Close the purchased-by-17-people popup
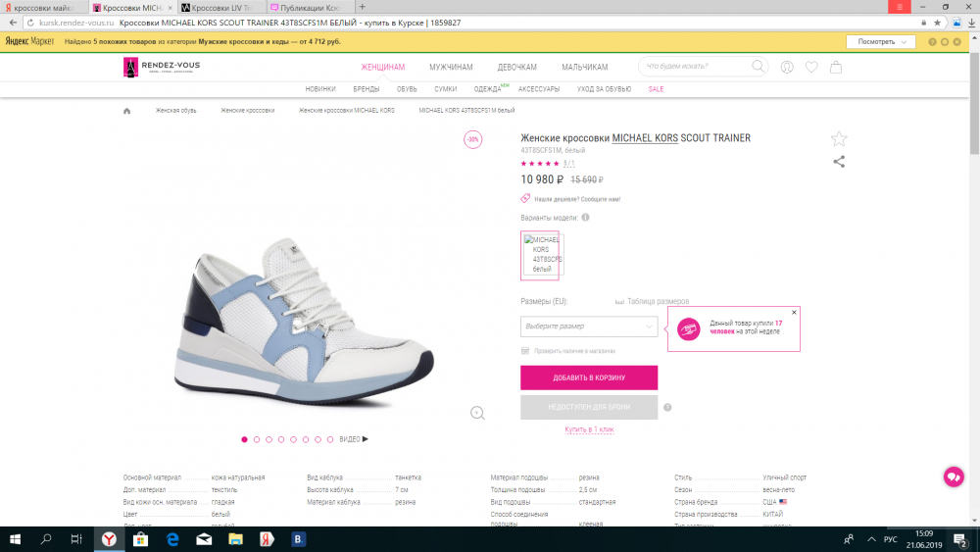The image size is (980, 552). click(795, 312)
